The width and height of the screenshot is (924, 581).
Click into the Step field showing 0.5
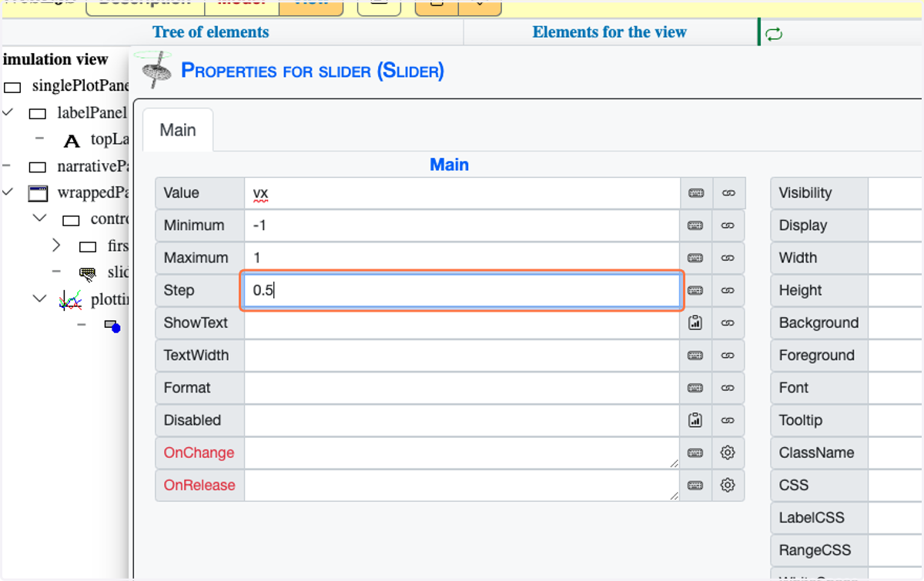pos(462,290)
